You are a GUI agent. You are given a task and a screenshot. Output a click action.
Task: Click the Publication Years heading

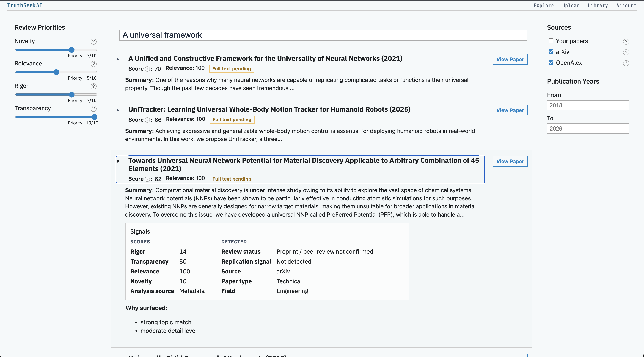pyautogui.click(x=573, y=81)
